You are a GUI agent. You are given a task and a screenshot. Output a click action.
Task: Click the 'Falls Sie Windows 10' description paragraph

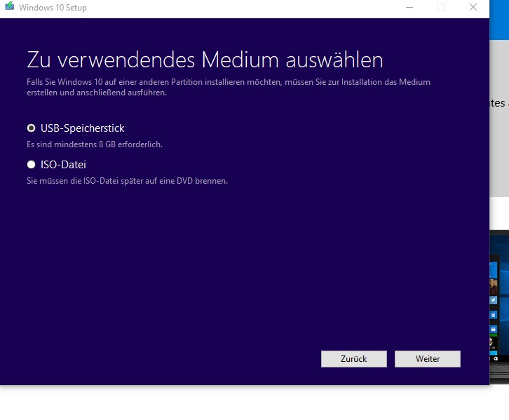coord(229,87)
